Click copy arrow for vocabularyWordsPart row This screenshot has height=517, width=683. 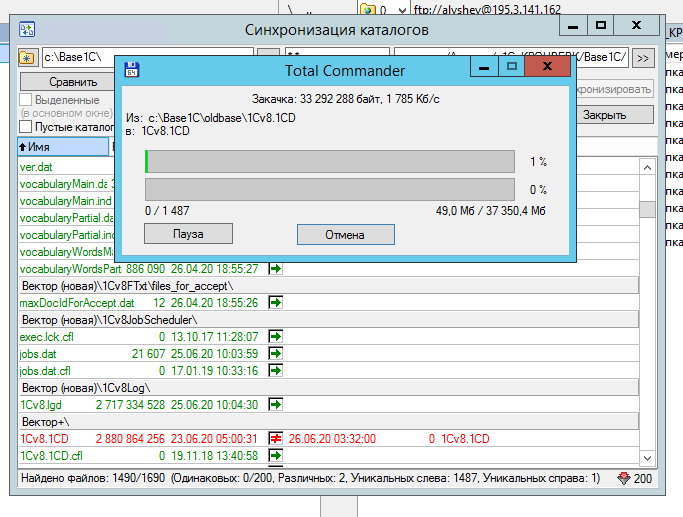(275, 269)
